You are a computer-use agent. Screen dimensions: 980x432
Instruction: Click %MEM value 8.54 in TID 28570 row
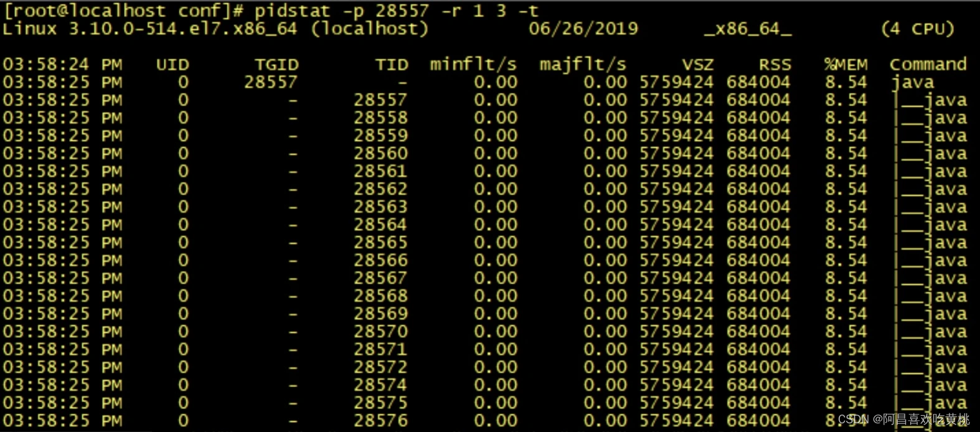(846, 332)
